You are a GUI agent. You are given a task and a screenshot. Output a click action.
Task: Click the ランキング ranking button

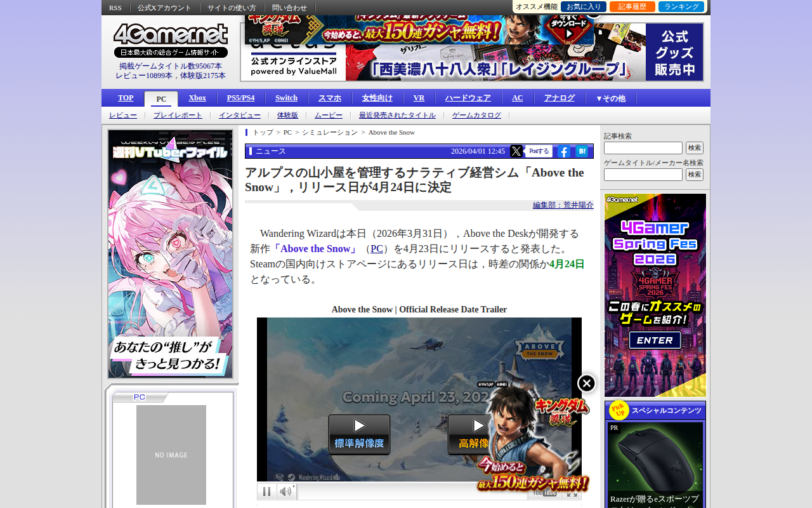pos(681,7)
